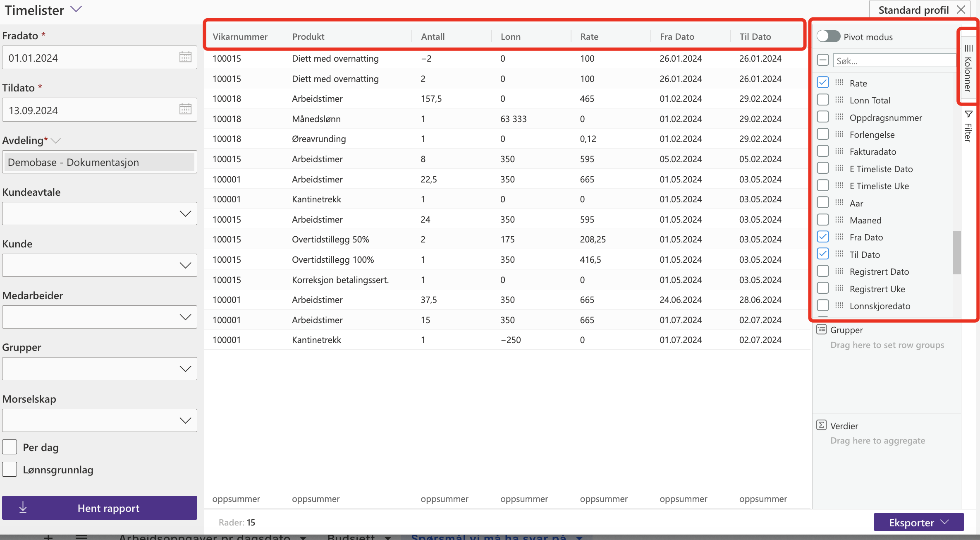Open the Kunde dropdown

click(x=100, y=265)
